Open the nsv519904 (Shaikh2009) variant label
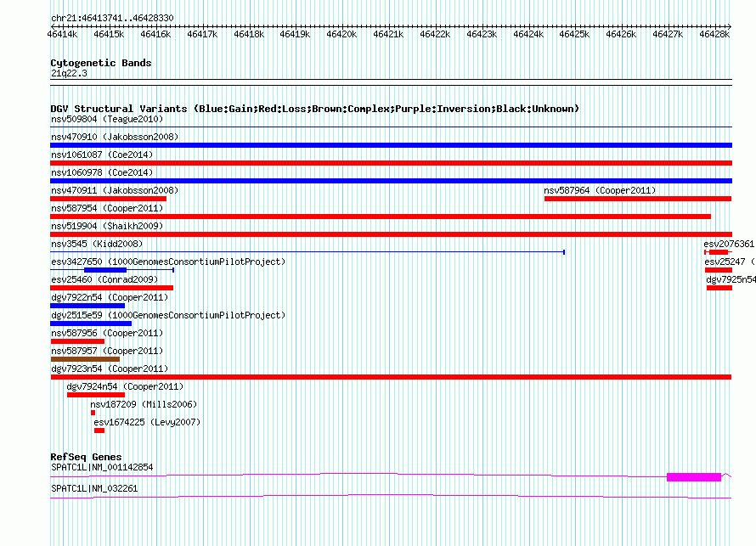This screenshot has width=756, height=546. [x=107, y=226]
